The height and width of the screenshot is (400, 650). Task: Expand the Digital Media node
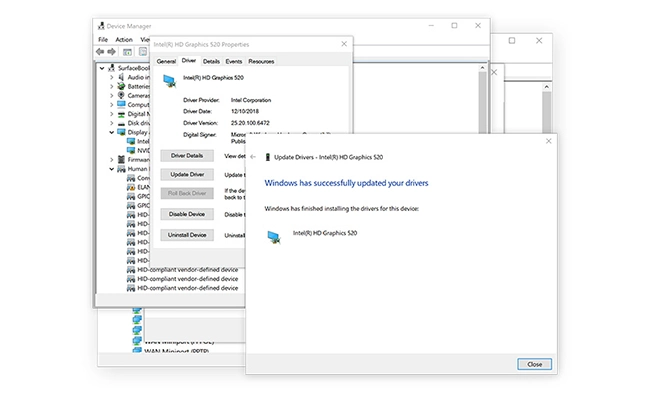pos(112,114)
